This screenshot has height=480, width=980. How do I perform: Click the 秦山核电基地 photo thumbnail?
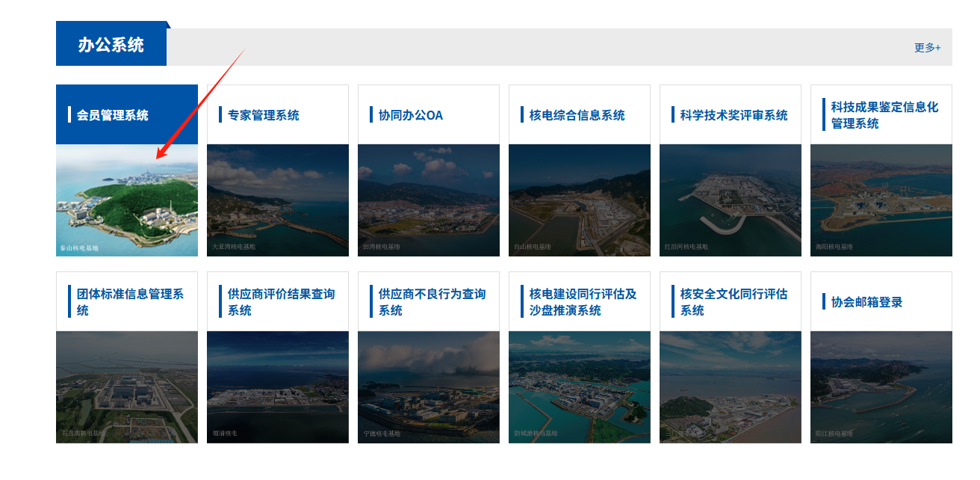click(x=127, y=200)
